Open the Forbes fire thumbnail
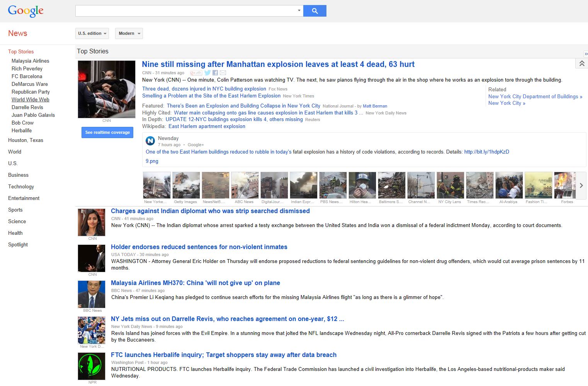This screenshot has height=386, width=588. pos(565,185)
